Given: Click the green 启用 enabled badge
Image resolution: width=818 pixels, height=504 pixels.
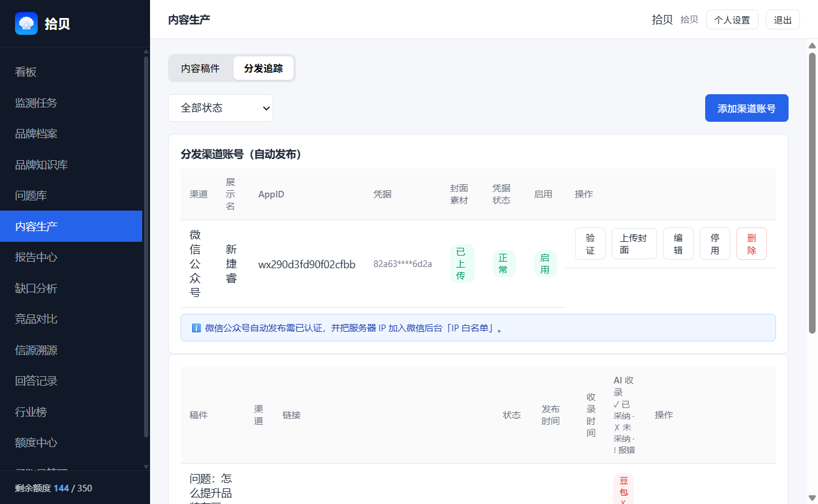Looking at the screenshot, I should (544, 263).
